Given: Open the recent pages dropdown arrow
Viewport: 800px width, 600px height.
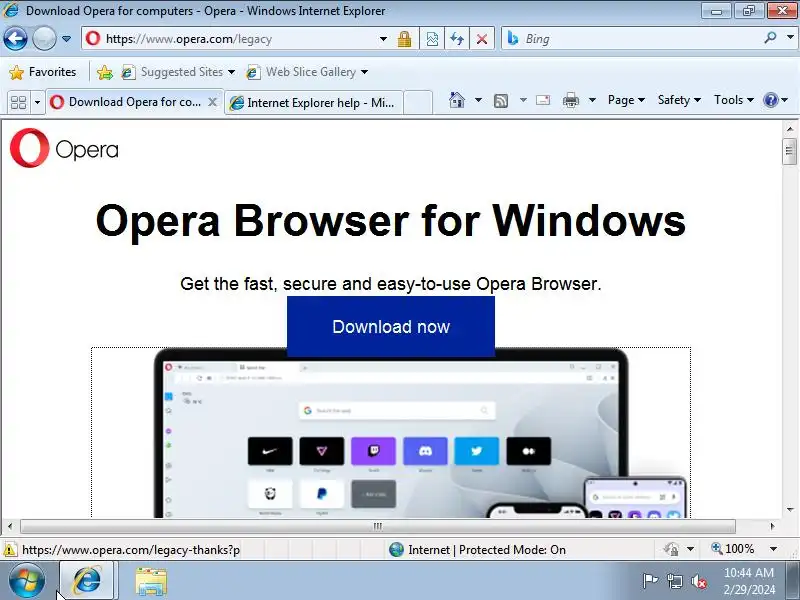Looking at the screenshot, I should click(x=66, y=39).
